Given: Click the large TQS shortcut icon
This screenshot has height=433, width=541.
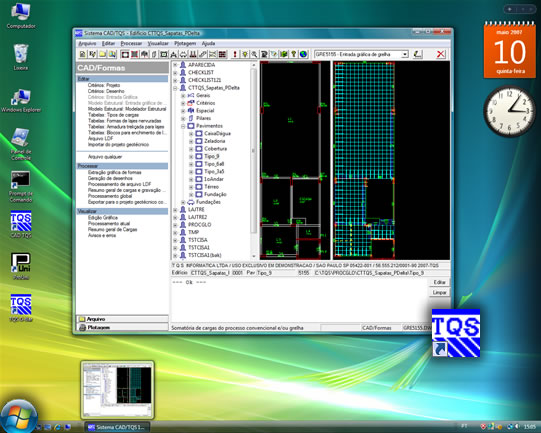Looking at the screenshot, I should 456,333.
